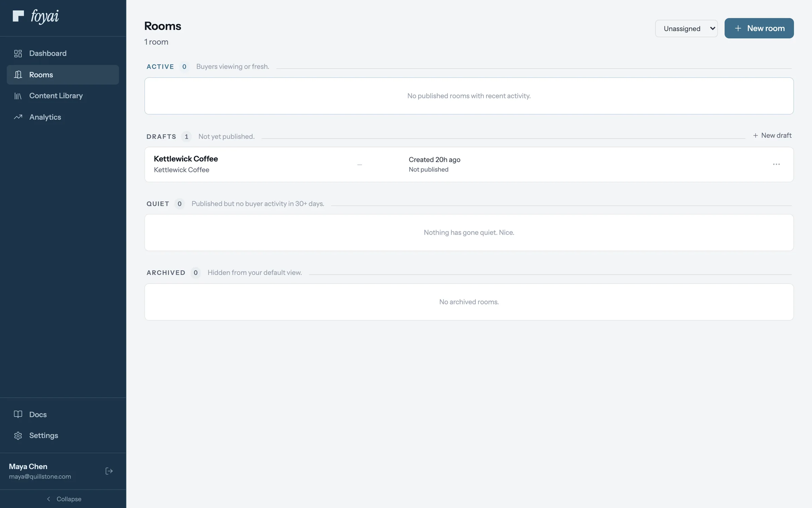
Task: Click the ACTIVE section heading
Action: (x=160, y=67)
